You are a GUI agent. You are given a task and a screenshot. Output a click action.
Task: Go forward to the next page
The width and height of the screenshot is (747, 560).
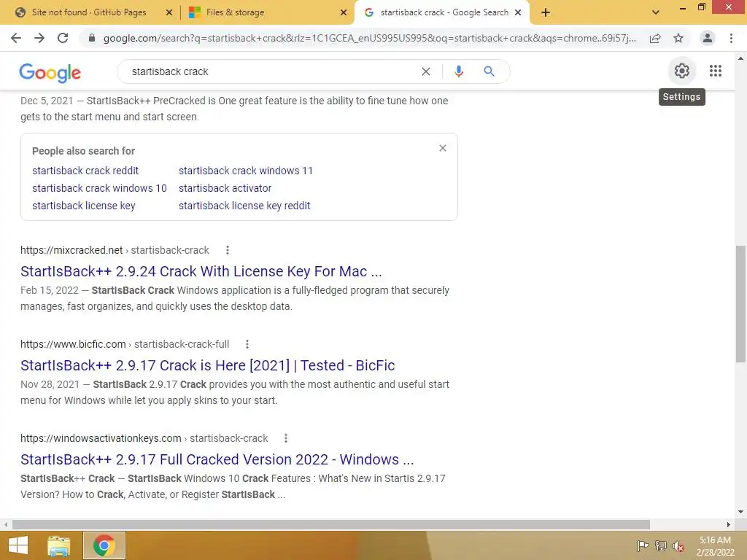39,38
